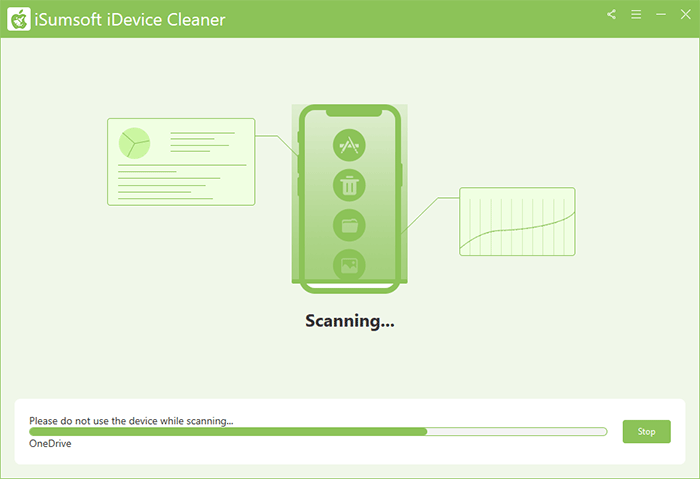This screenshot has height=479, width=700.
Task: Click the photo icon on phone
Action: pyautogui.click(x=349, y=264)
